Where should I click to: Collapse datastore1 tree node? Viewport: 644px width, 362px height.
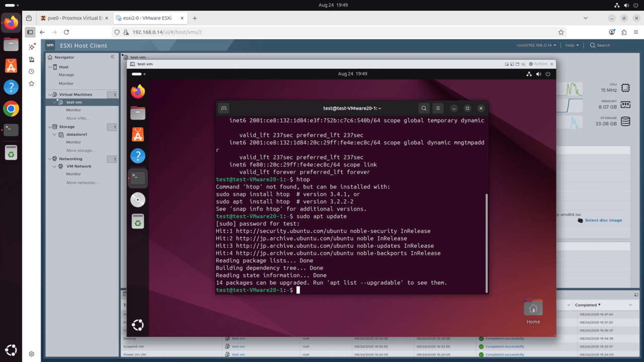(x=55, y=134)
